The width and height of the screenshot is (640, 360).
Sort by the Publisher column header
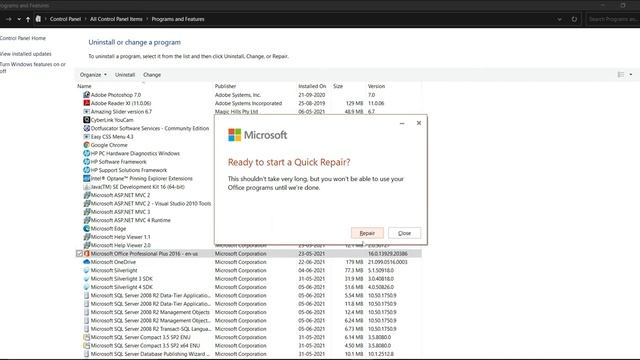pyautogui.click(x=225, y=86)
